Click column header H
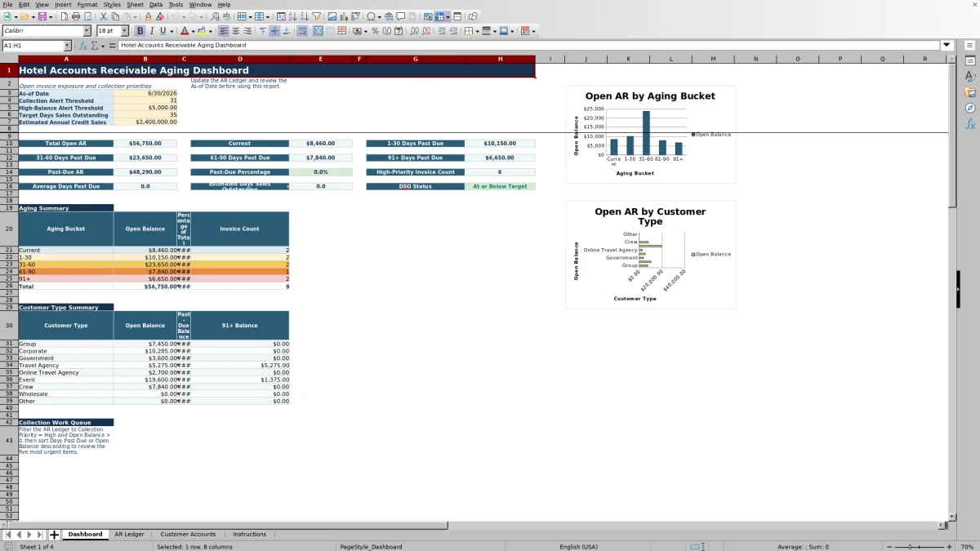980x551 pixels. (x=500, y=59)
